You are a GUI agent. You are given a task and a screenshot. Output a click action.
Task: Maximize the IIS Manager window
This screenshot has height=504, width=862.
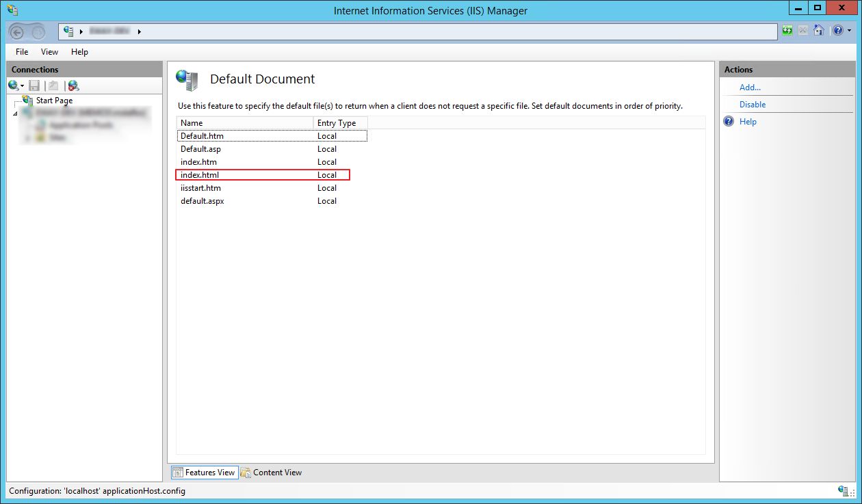[x=817, y=8]
